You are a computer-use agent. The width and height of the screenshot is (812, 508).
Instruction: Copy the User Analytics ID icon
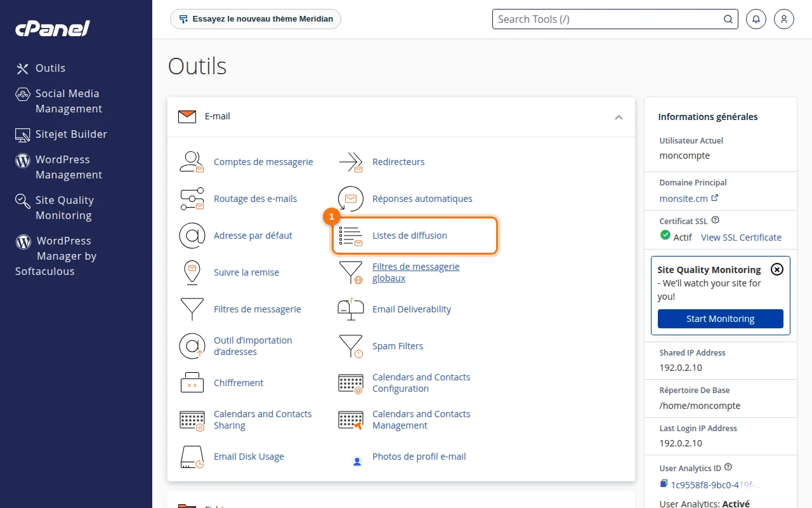[x=664, y=485]
